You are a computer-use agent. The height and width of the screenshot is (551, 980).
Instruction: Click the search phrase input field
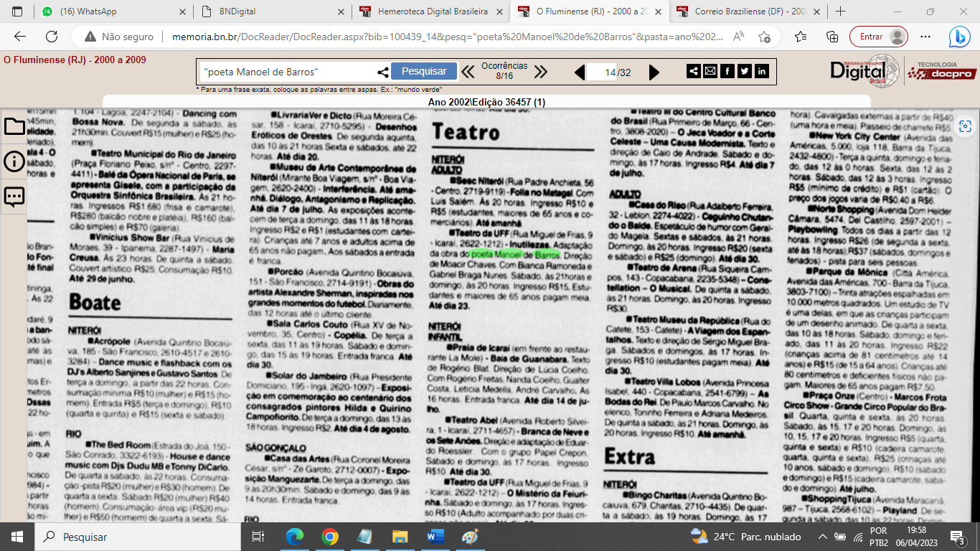(x=290, y=72)
